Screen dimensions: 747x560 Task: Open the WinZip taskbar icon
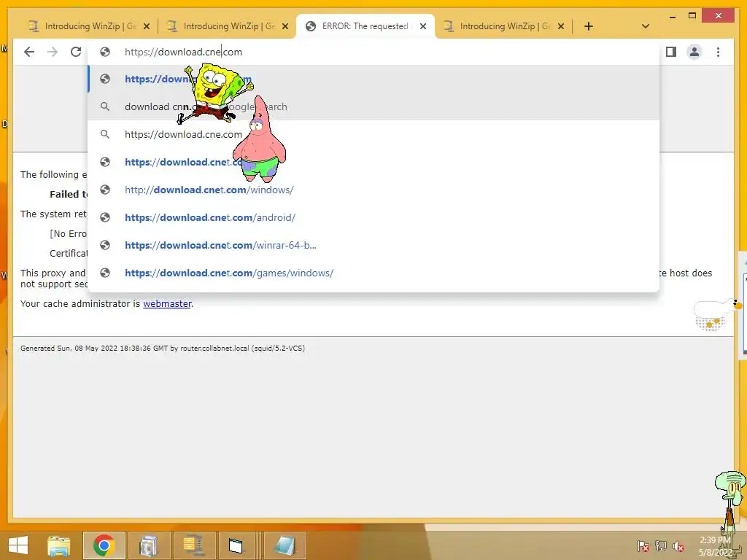coord(193,545)
